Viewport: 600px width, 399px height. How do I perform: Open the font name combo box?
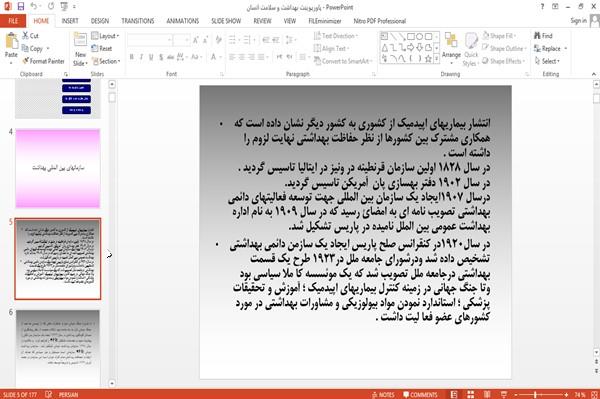click(x=150, y=40)
